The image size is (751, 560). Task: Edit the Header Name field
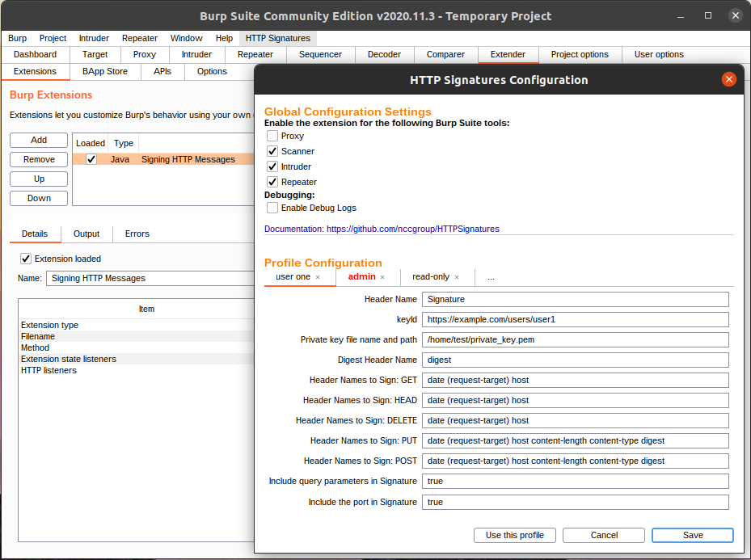pyautogui.click(x=576, y=299)
